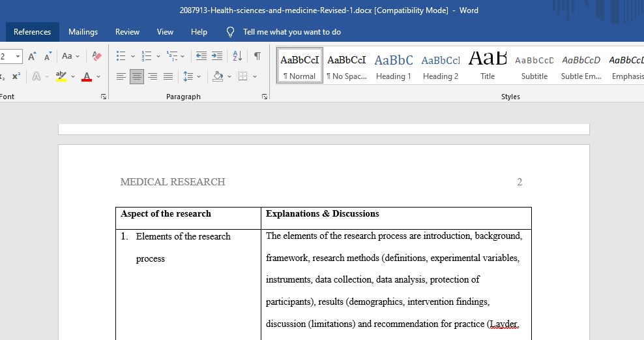Toggle show paragraph marks
Viewport: 644px width, 340px height.
click(257, 56)
